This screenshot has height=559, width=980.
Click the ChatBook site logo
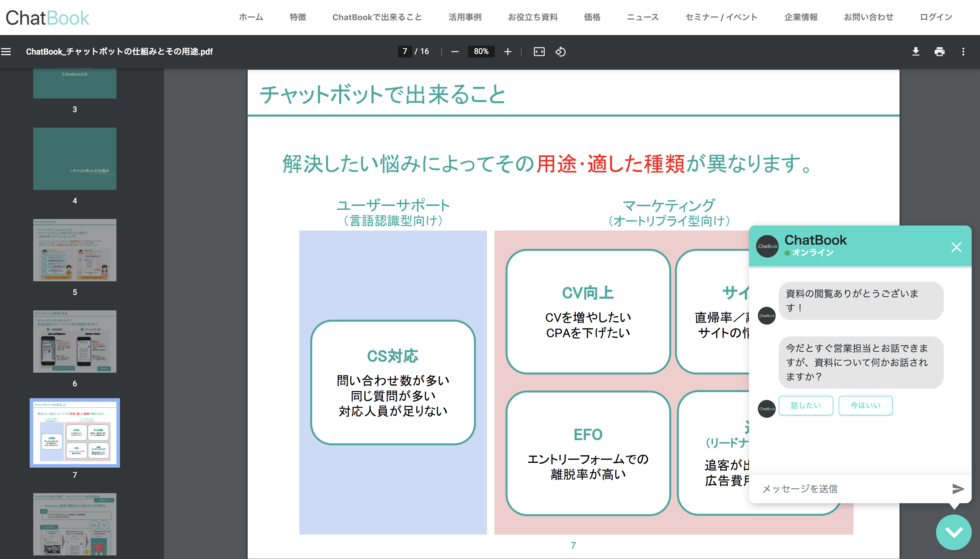point(47,18)
